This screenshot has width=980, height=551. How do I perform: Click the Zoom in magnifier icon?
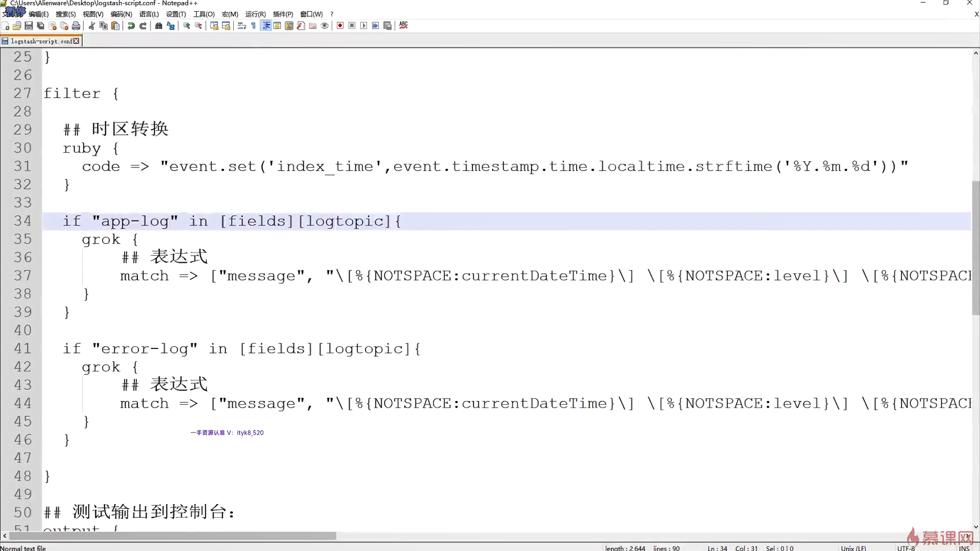187,26
